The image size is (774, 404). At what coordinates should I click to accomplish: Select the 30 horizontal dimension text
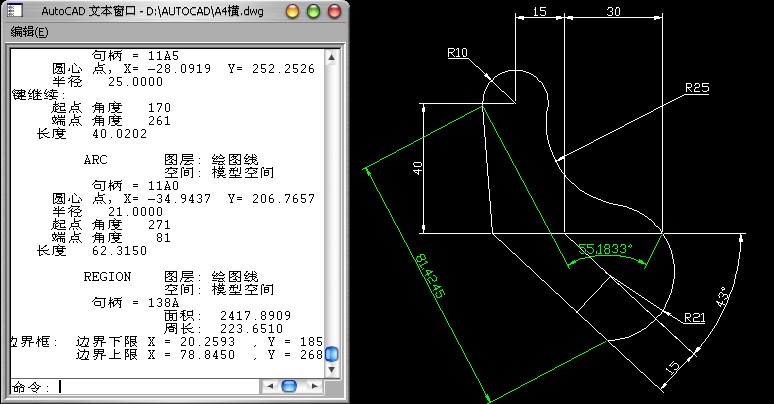coord(613,11)
